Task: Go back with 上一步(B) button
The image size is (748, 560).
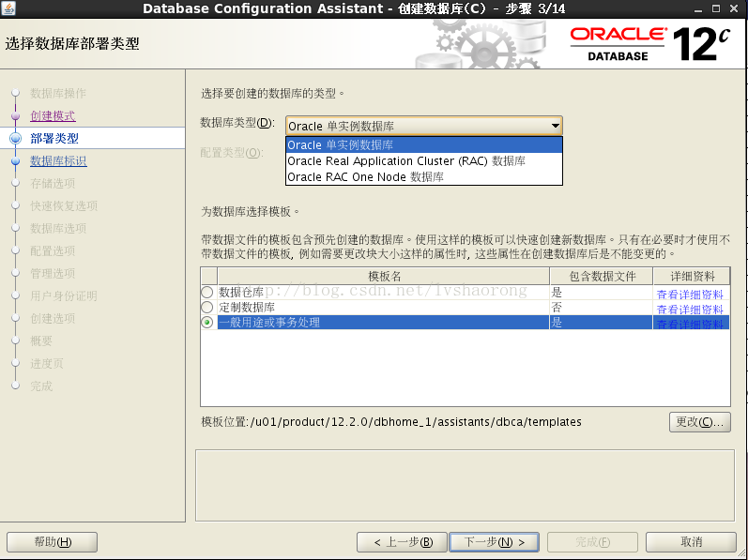Action: [x=402, y=542]
